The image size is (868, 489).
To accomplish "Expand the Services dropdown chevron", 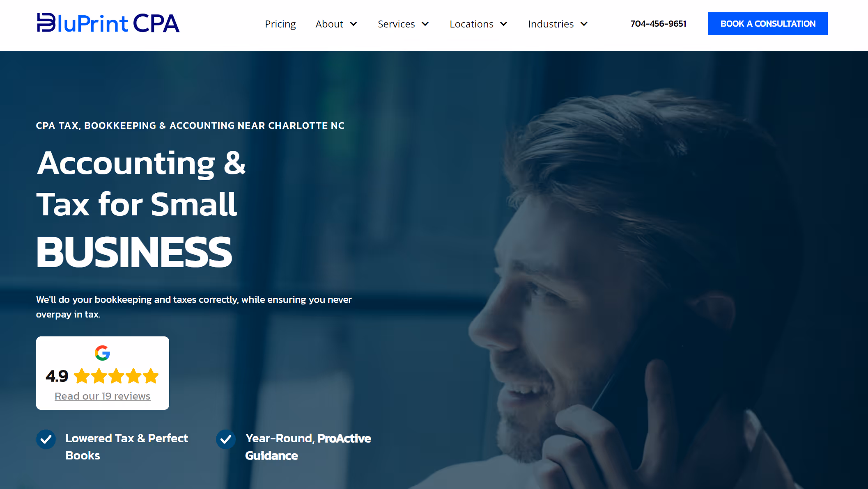I will click(x=425, y=24).
